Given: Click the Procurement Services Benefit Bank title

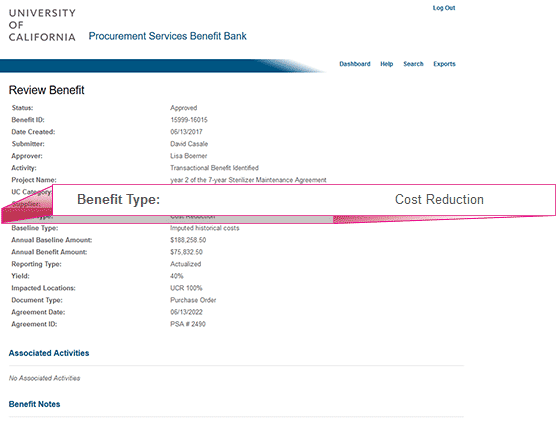Looking at the screenshot, I should point(167,36).
